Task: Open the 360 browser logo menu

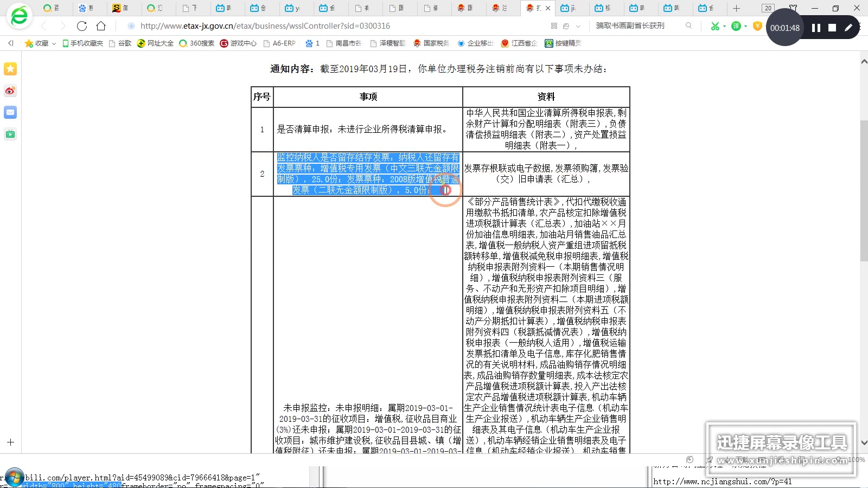Action: 19,16
